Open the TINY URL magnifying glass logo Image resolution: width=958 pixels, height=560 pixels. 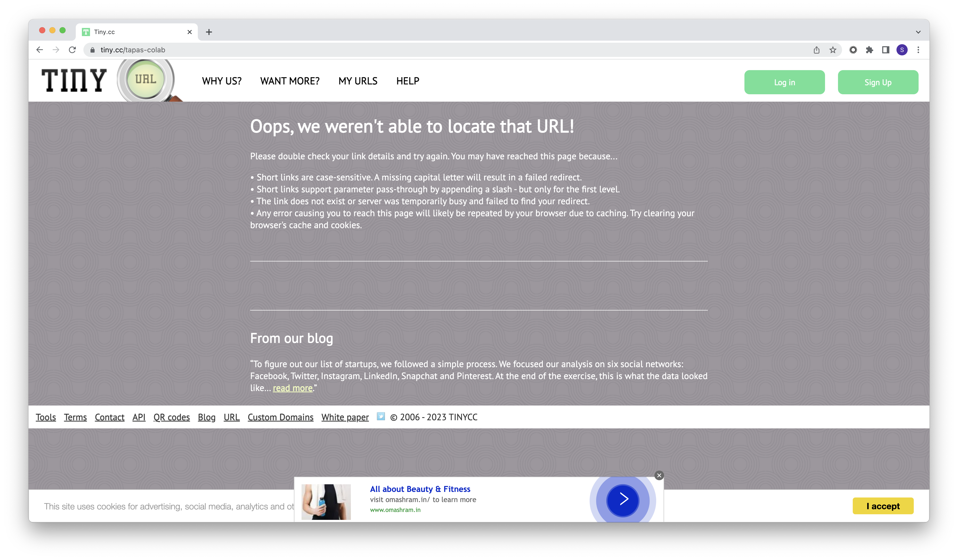point(146,80)
